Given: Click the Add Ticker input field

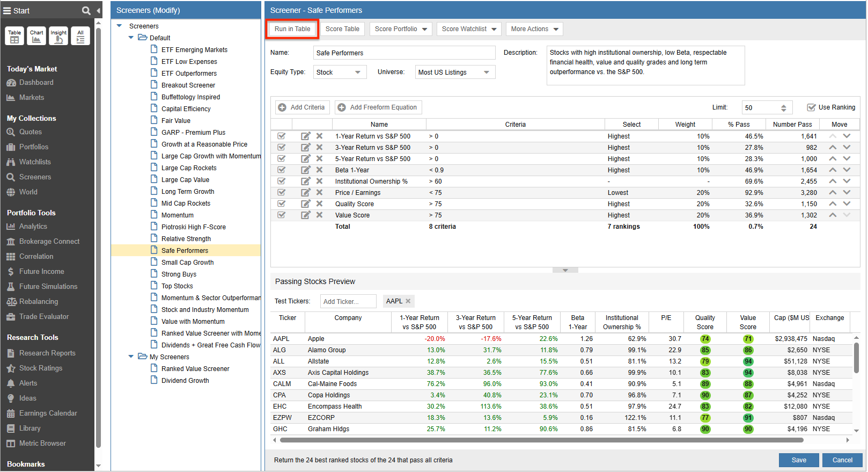Looking at the screenshot, I should click(348, 301).
